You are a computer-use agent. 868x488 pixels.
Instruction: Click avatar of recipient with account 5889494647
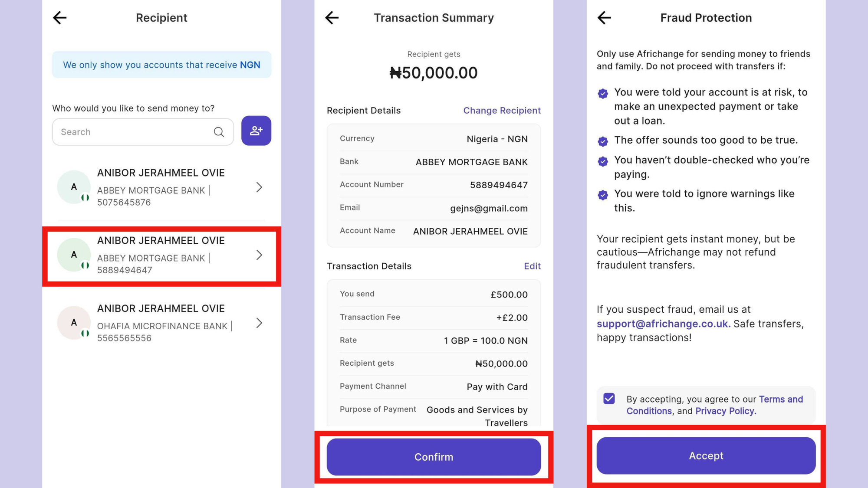click(74, 255)
